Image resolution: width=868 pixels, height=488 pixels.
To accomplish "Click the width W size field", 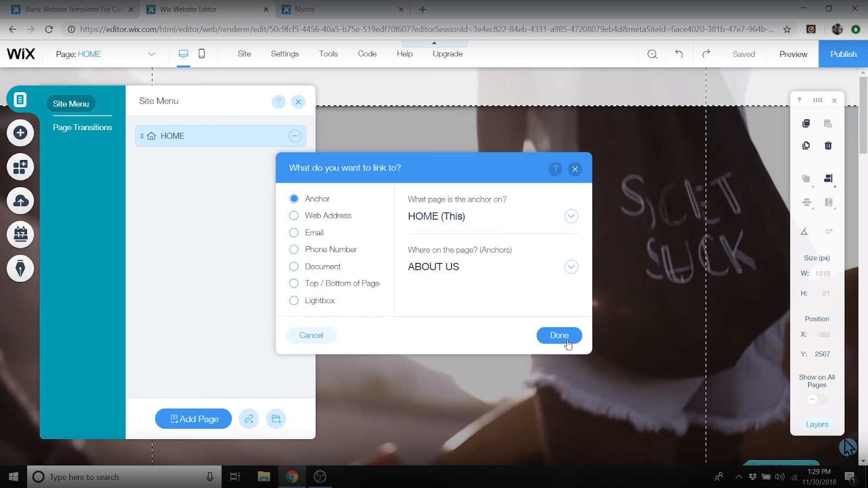I will [x=822, y=274].
